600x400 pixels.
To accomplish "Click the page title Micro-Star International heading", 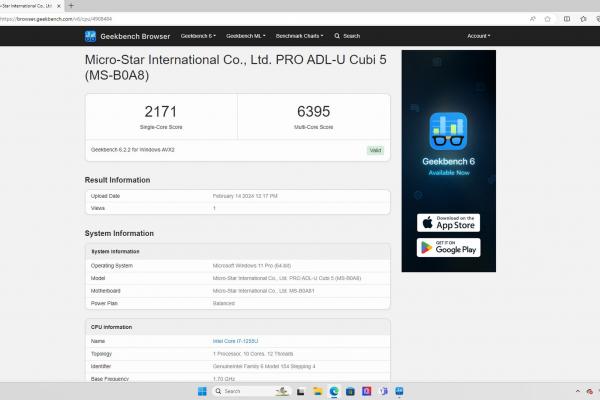I will click(x=235, y=67).
